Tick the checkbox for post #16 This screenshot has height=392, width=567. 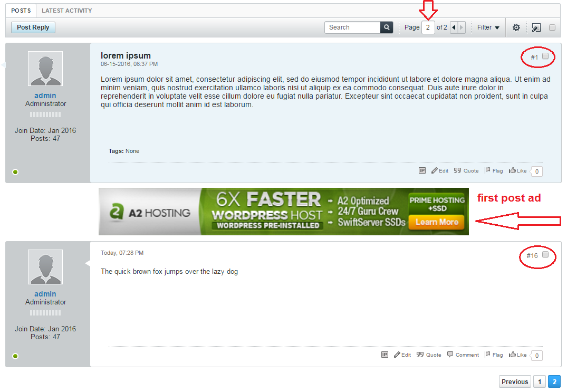coord(545,255)
